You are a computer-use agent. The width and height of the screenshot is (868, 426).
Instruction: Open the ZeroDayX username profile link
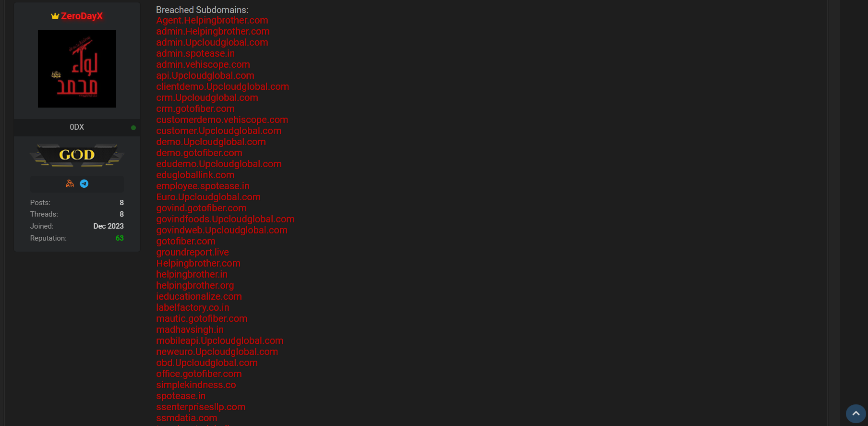(x=82, y=16)
